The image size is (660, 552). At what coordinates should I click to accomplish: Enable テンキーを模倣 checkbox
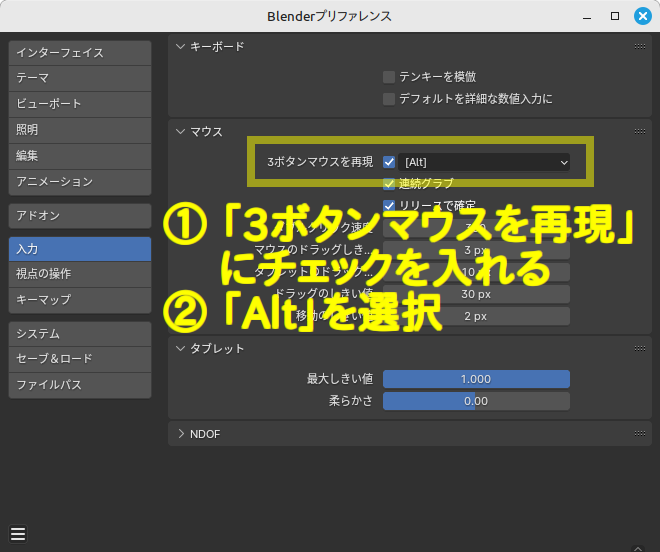click(389, 77)
